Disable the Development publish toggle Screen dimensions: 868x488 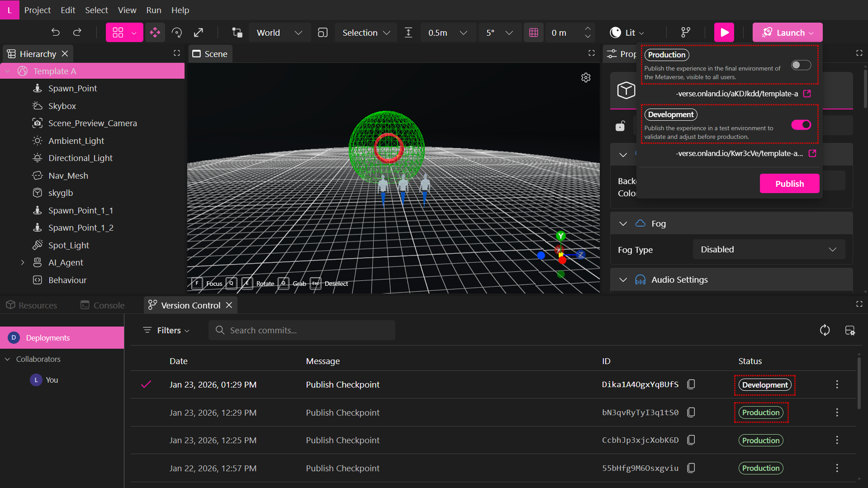click(801, 125)
